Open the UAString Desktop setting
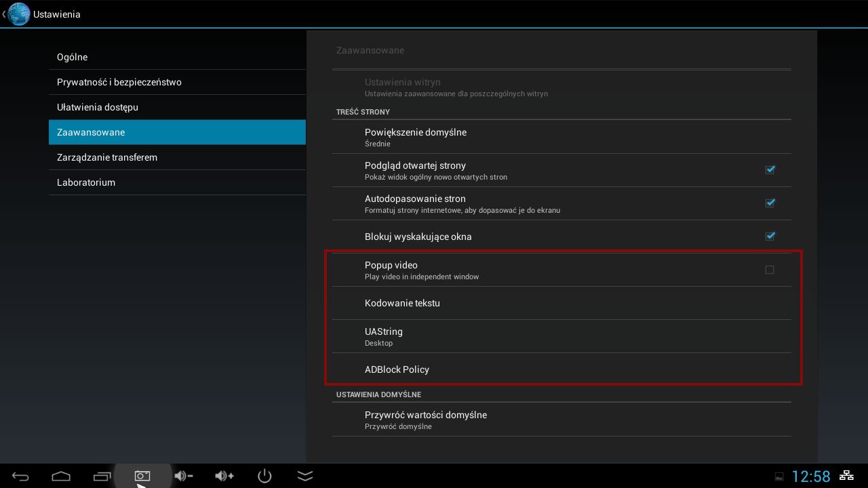The height and width of the screenshot is (488, 868). (x=561, y=336)
